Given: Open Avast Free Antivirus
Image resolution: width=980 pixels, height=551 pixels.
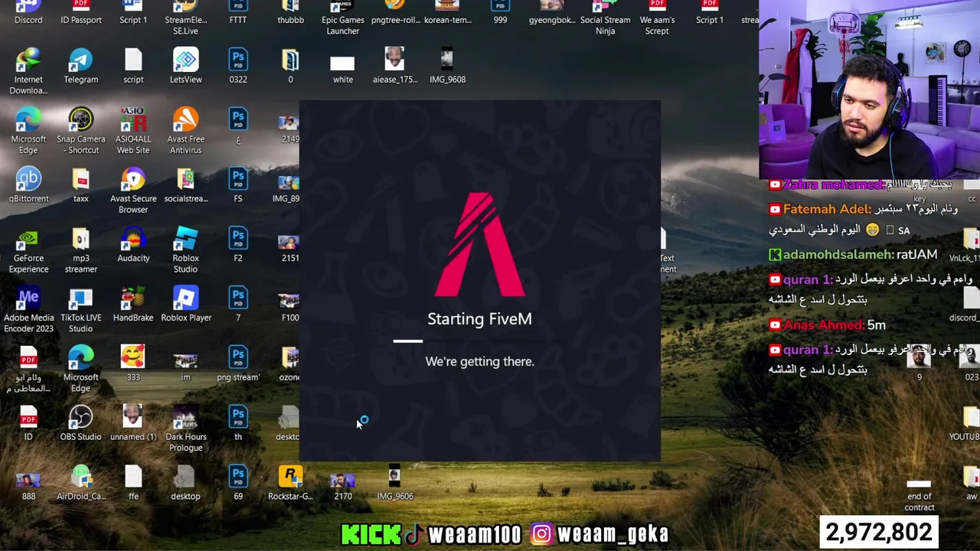Looking at the screenshot, I should tap(185, 131).
